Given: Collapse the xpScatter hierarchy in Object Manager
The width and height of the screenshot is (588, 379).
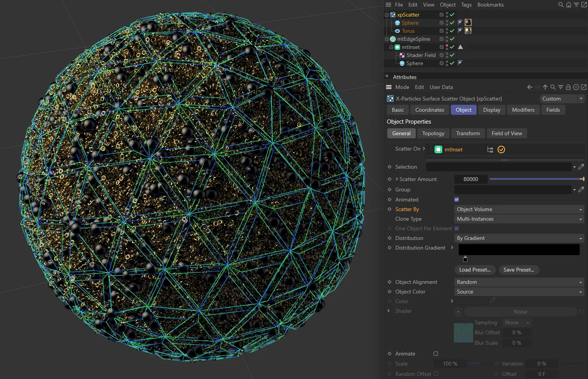Looking at the screenshot, I should point(386,14).
